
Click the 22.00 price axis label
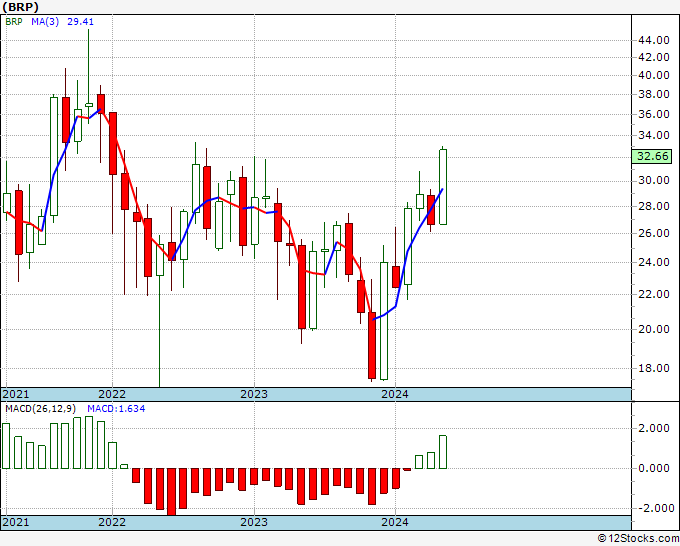tap(654, 294)
